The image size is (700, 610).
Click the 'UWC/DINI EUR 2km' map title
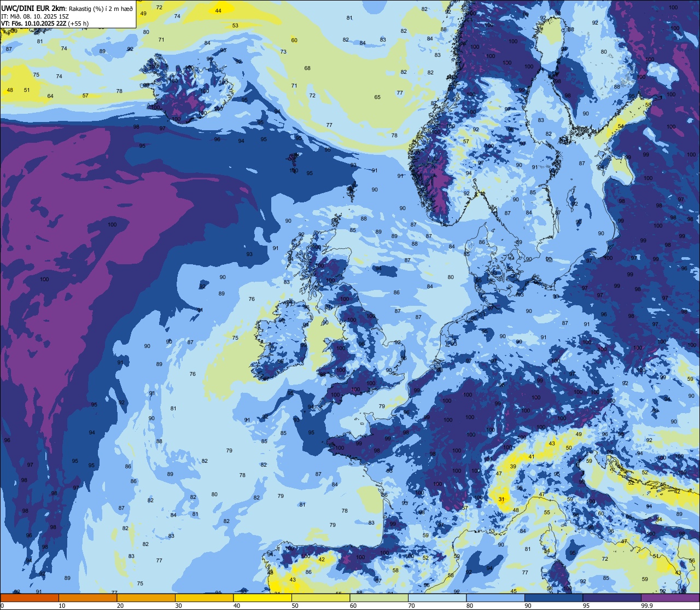tap(33, 8)
